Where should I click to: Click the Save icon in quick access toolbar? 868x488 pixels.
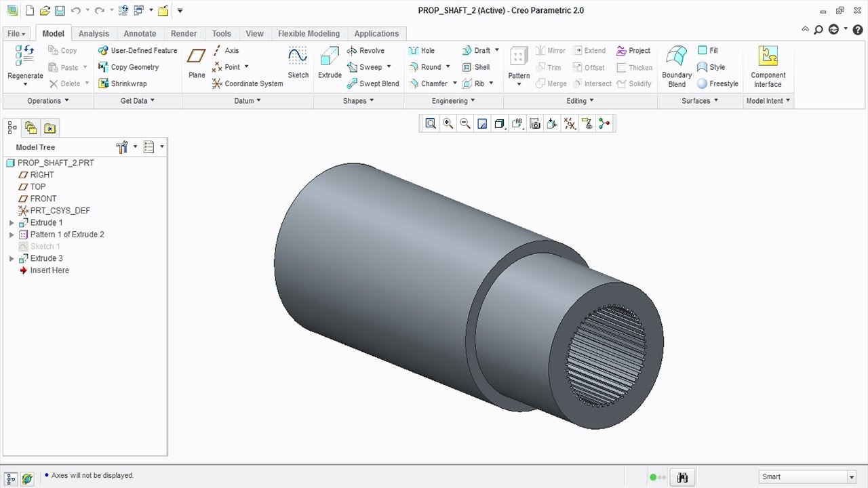tap(60, 10)
